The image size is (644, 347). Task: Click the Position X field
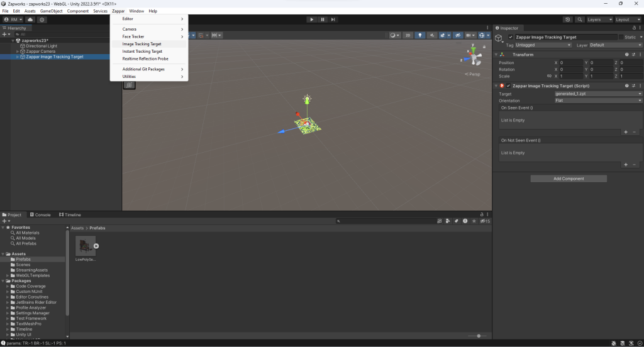(571, 63)
